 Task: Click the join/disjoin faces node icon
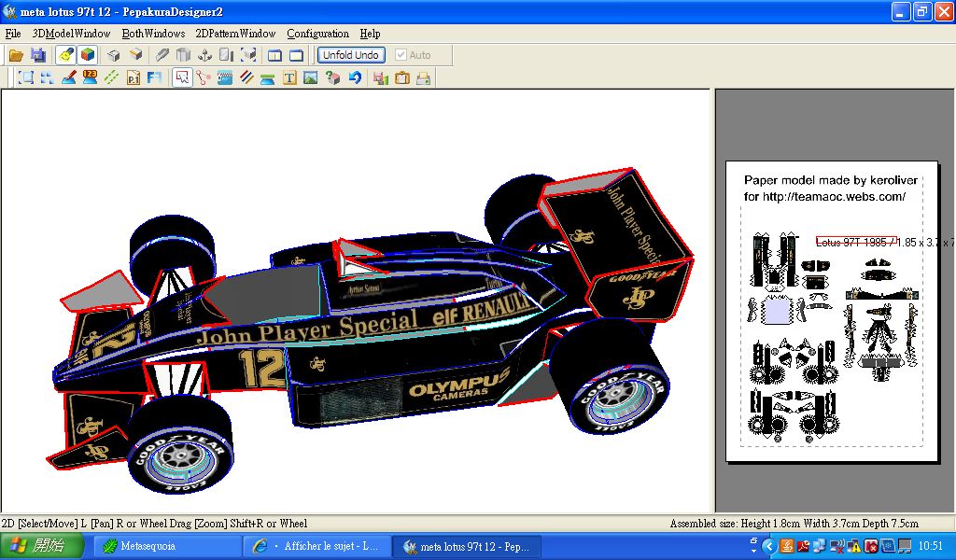coord(203,78)
